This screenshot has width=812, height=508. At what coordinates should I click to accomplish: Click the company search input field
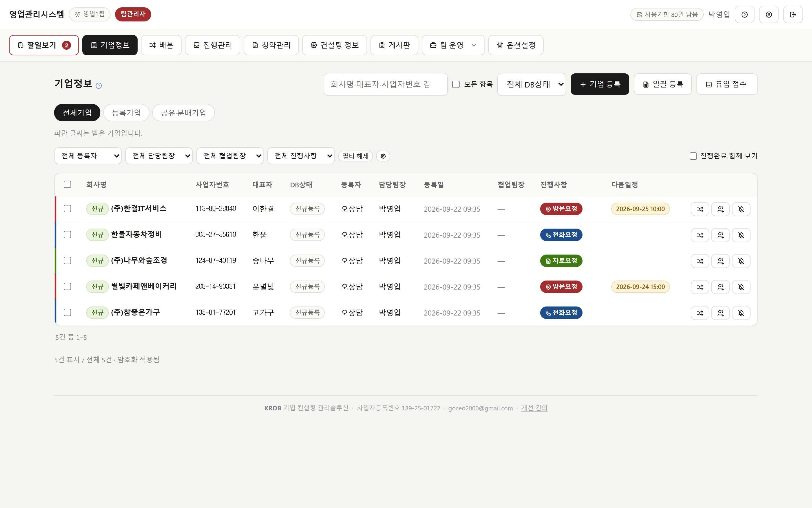(x=385, y=84)
